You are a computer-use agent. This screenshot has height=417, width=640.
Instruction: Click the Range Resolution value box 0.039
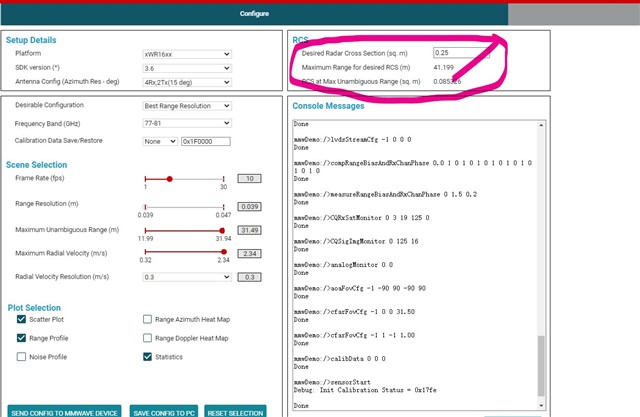pos(249,206)
